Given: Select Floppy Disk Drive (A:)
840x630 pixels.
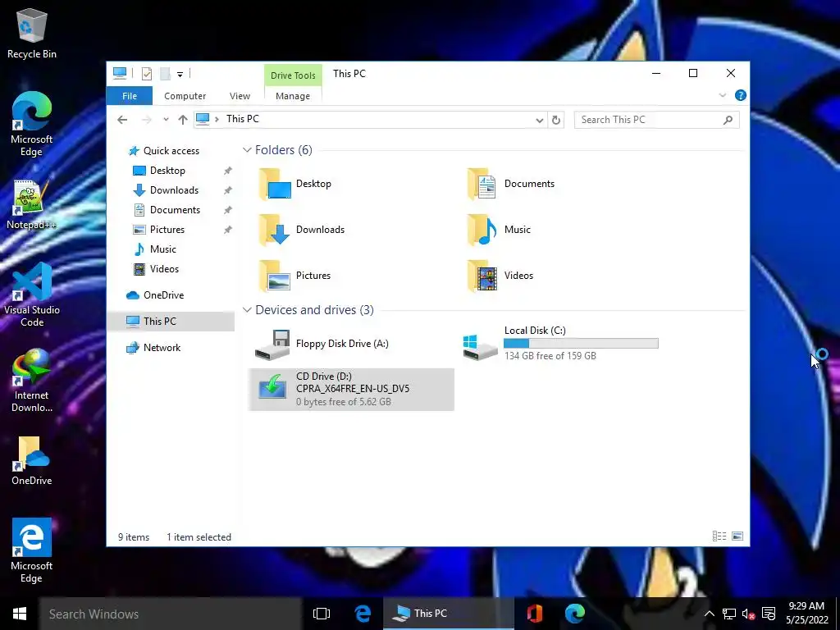Looking at the screenshot, I should click(x=322, y=344).
